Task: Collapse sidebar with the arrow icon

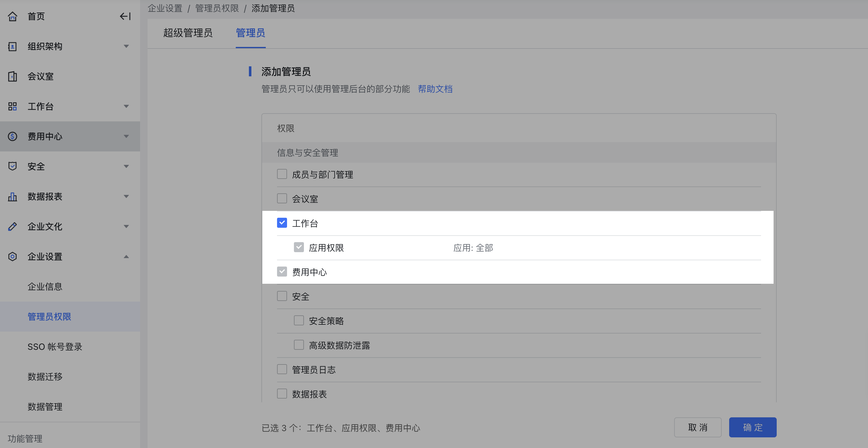Action: [125, 16]
